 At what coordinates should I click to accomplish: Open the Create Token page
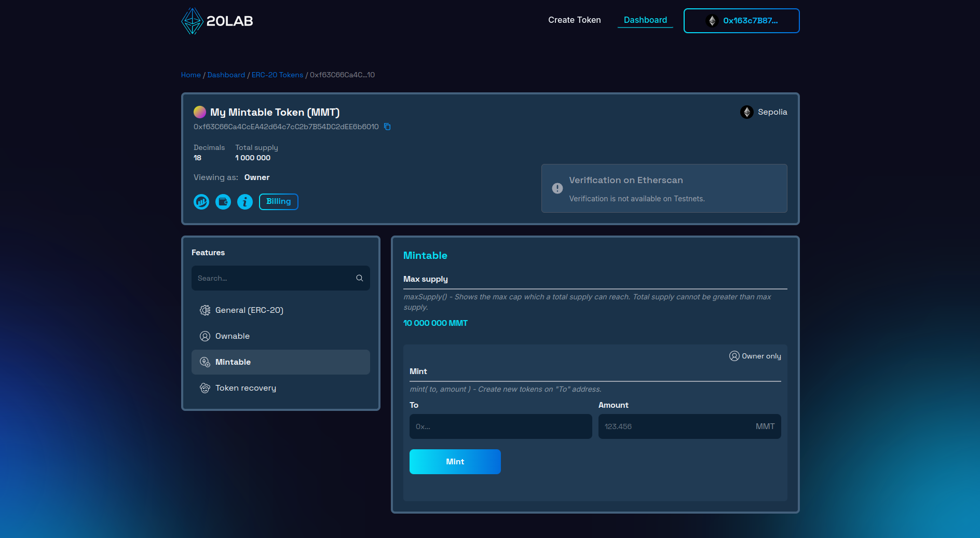pos(575,20)
